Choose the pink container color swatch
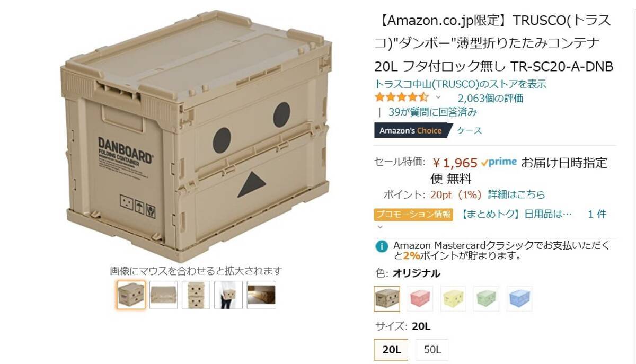The image size is (636, 364). click(x=420, y=299)
